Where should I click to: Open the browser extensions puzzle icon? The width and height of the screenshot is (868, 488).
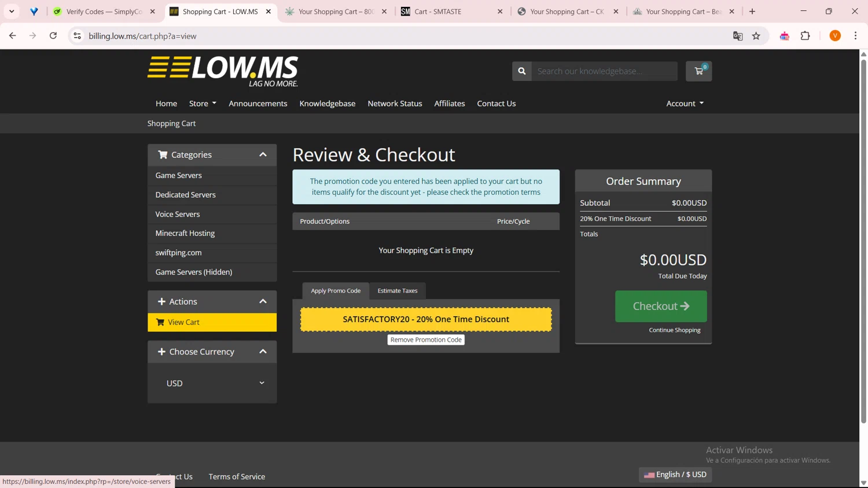coord(805,36)
